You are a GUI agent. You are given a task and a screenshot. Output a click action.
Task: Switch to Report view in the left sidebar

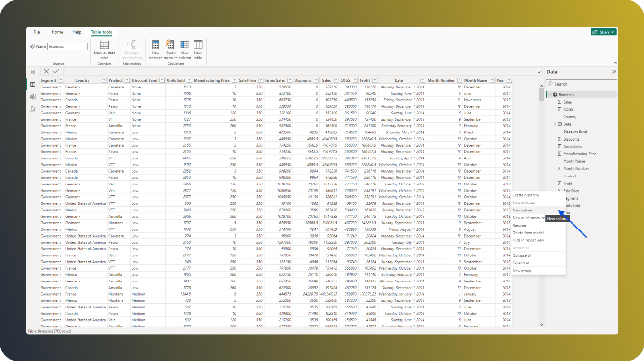pos(33,72)
